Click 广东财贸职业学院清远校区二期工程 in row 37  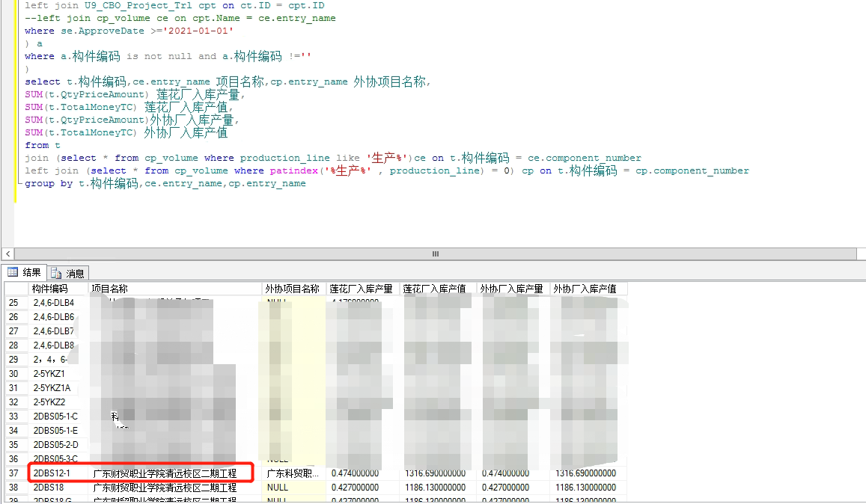tap(165, 473)
